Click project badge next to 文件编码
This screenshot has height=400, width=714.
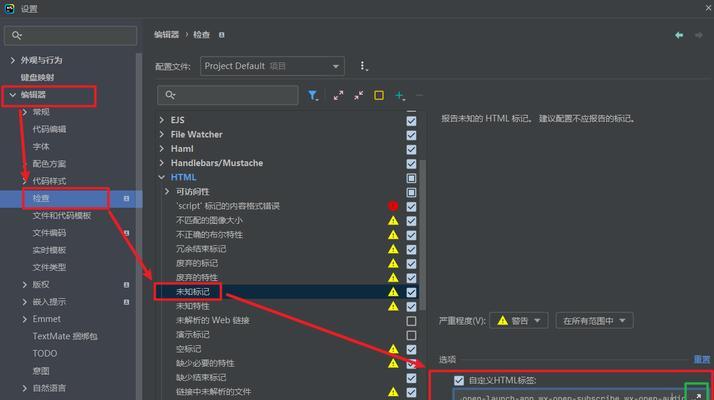[126, 233]
